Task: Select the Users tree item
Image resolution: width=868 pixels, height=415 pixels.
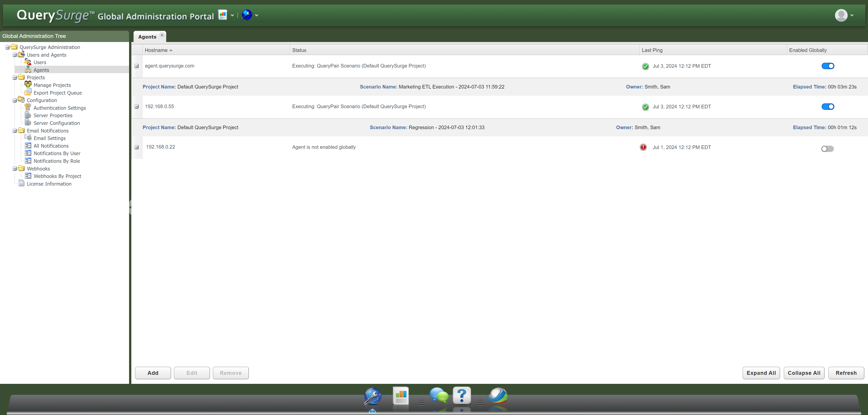Action: point(40,62)
